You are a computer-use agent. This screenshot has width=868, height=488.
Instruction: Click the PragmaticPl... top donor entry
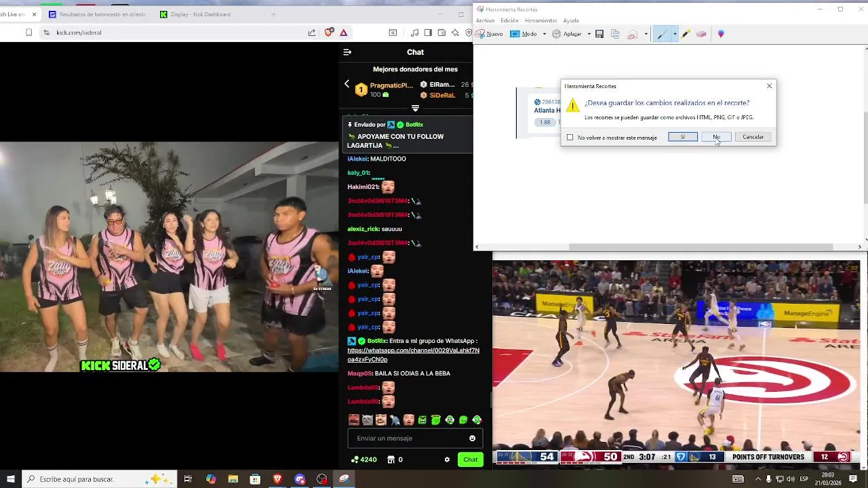(384, 89)
